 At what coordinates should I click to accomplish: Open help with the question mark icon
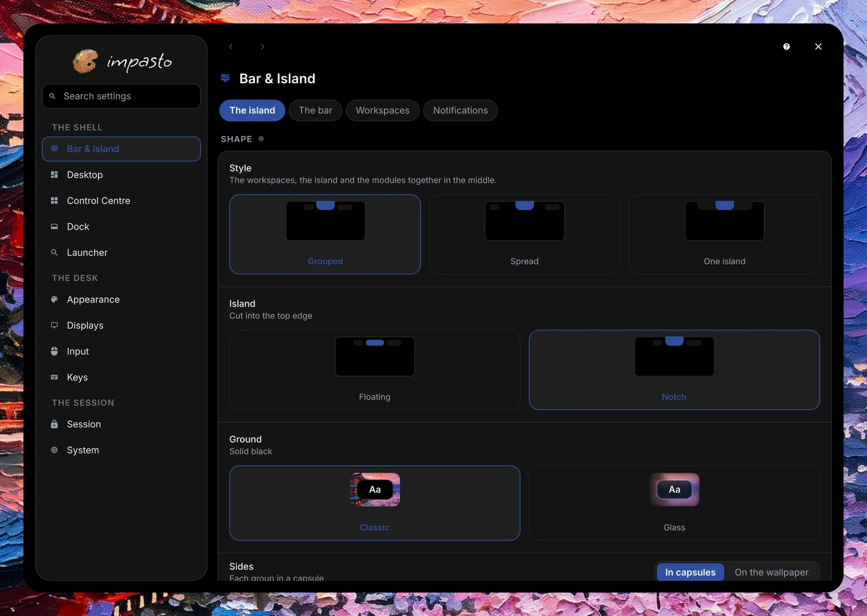pyautogui.click(x=786, y=46)
